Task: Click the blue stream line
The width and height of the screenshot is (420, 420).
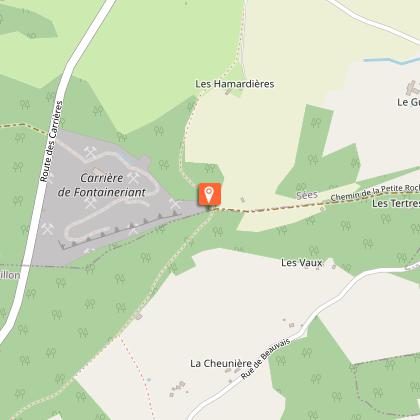Action: 392,61
